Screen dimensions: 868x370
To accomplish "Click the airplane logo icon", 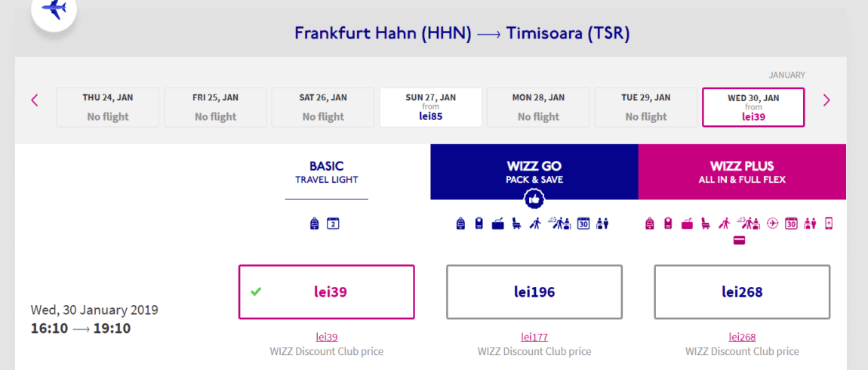I will click(54, 8).
